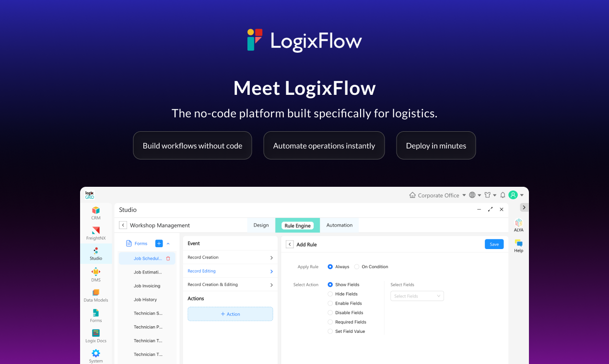
Task: Select the On Condition radio button
Action: tap(358, 266)
